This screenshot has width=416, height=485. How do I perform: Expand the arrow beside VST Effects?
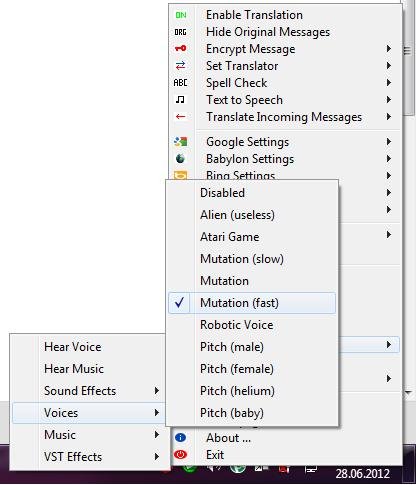click(x=157, y=456)
